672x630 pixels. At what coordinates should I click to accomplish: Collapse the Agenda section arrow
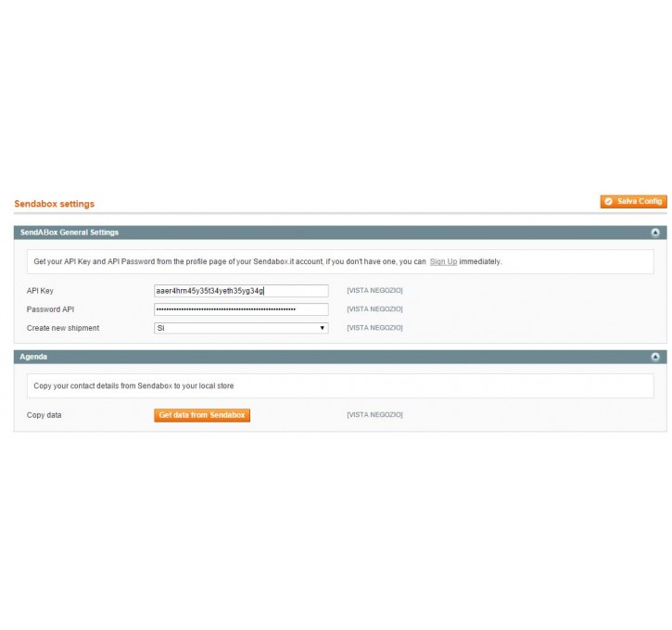point(655,357)
